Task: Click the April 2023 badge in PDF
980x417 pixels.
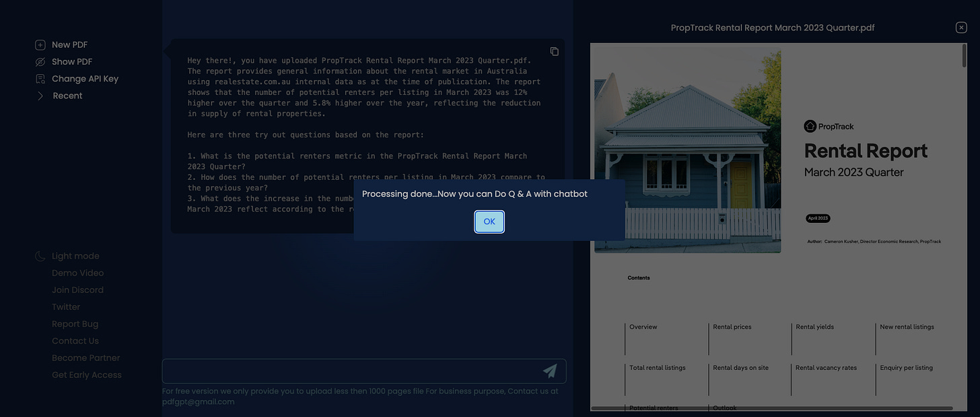Action: 818,218
